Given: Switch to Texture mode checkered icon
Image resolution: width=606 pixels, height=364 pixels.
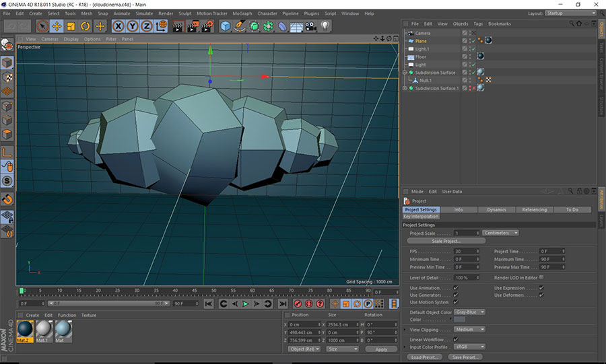Looking at the screenshot, I should click(7, 77).
